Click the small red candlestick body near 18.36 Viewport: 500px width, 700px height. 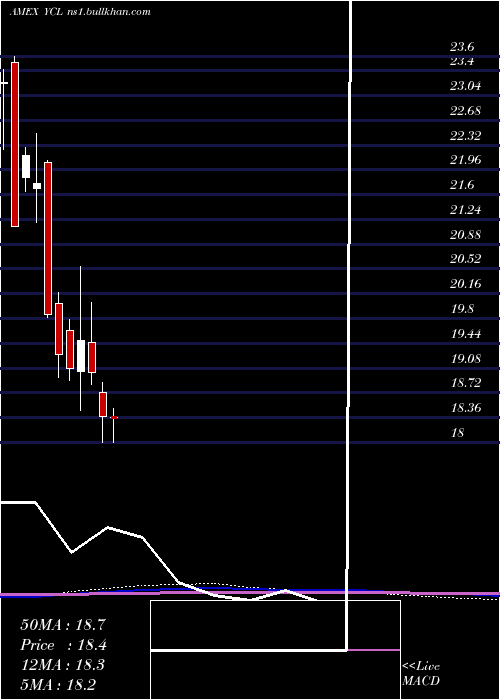click(x=114, y=417)
